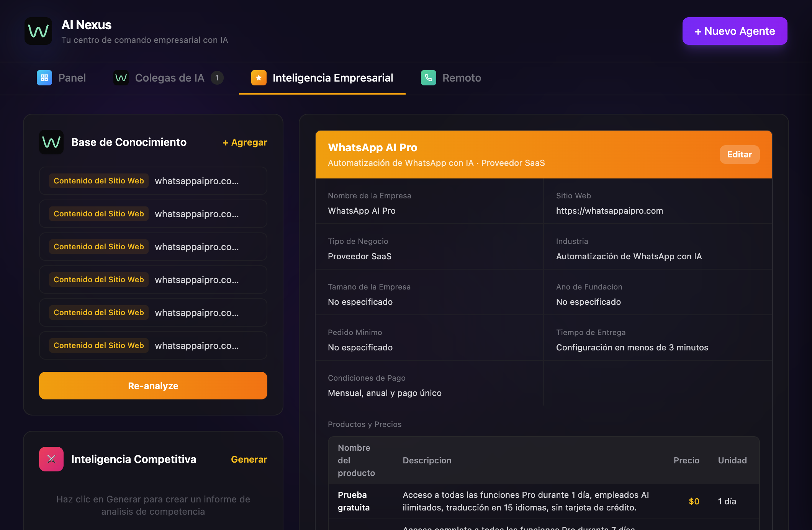Select the first Contenido del Sitio Web entry
812x530 pixels.
[x=153, y=180]
